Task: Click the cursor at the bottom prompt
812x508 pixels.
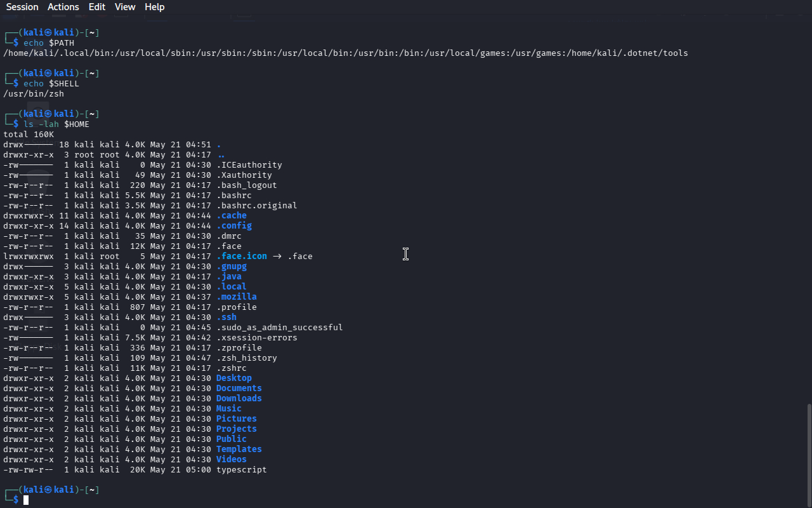Action: [26, 500]
